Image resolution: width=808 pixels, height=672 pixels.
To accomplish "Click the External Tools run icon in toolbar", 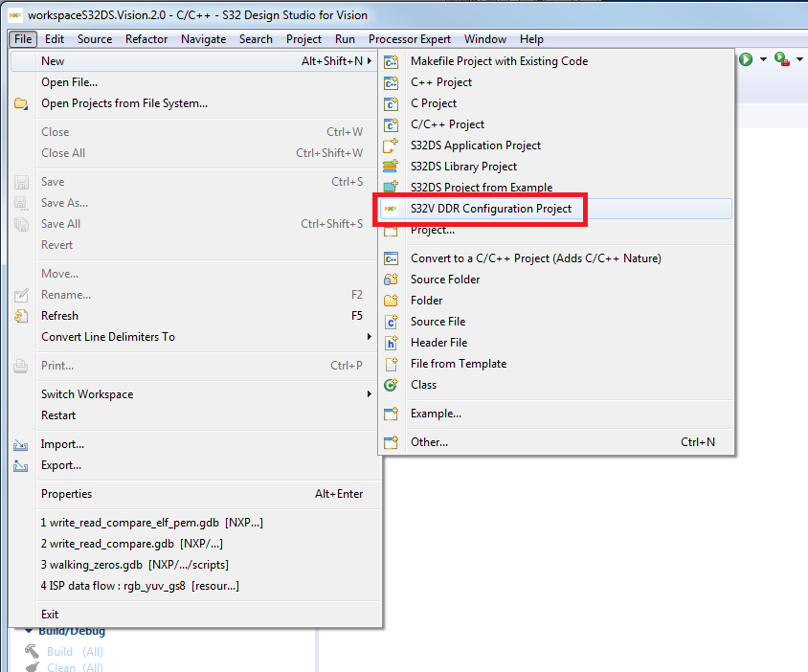I will tap(782, 59).
